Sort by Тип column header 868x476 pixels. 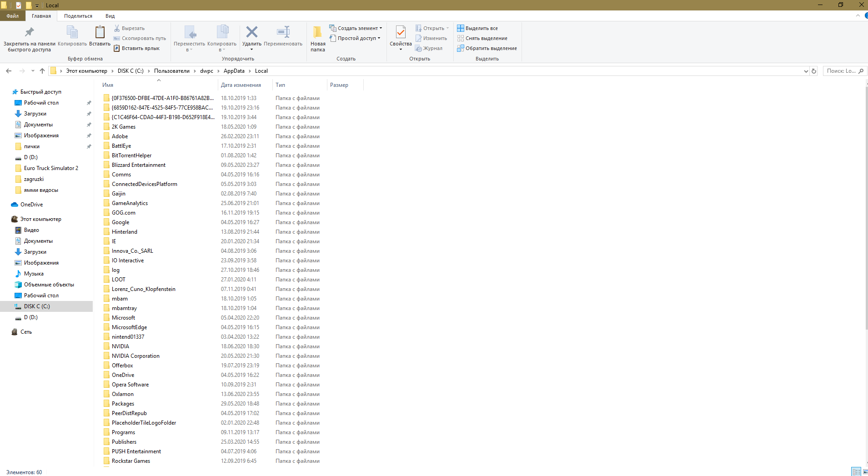[x=280, y=85]
